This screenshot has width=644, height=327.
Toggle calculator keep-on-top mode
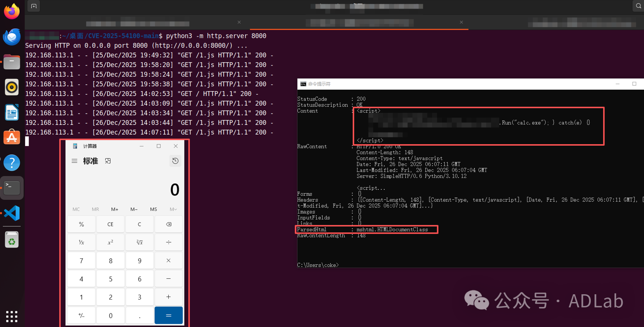108,161
